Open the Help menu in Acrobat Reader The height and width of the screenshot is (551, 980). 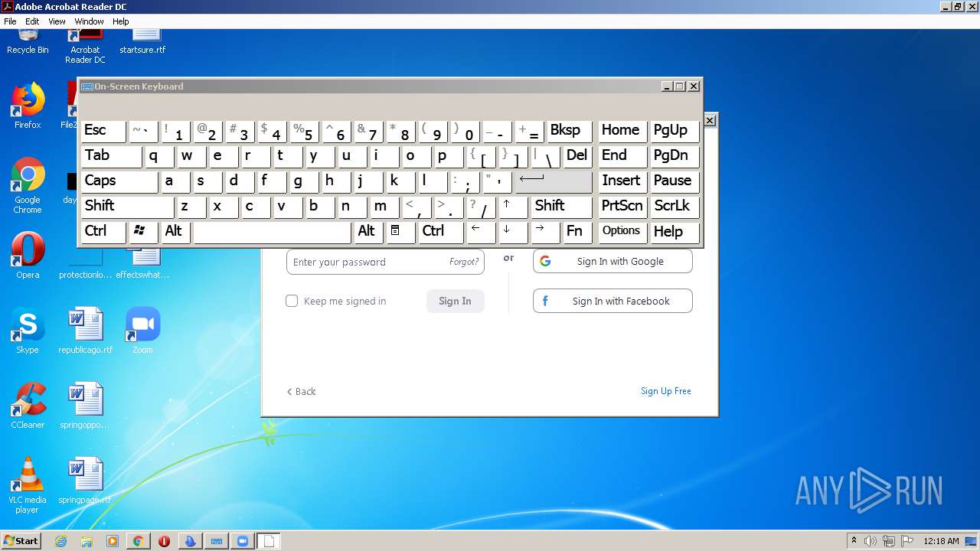click(121, 21)
